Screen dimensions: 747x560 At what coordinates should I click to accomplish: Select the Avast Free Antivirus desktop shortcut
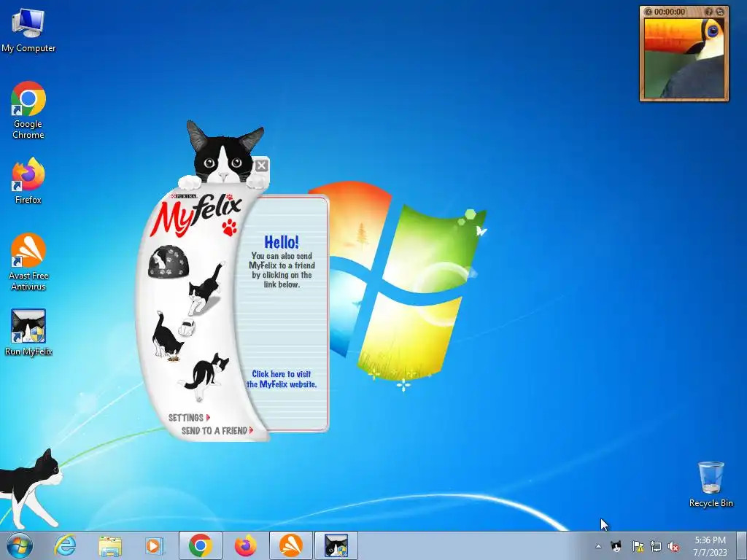(x=28, y=262)
